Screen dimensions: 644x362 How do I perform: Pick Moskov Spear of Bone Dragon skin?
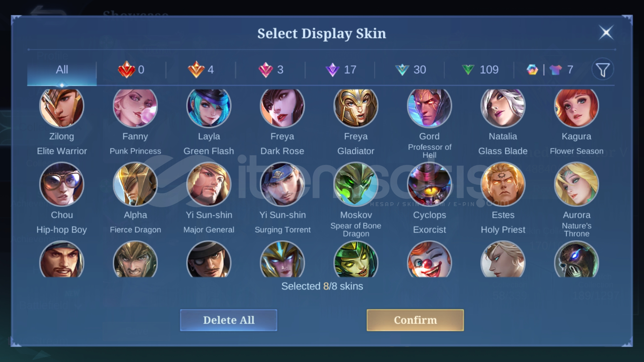pos(356,184)
